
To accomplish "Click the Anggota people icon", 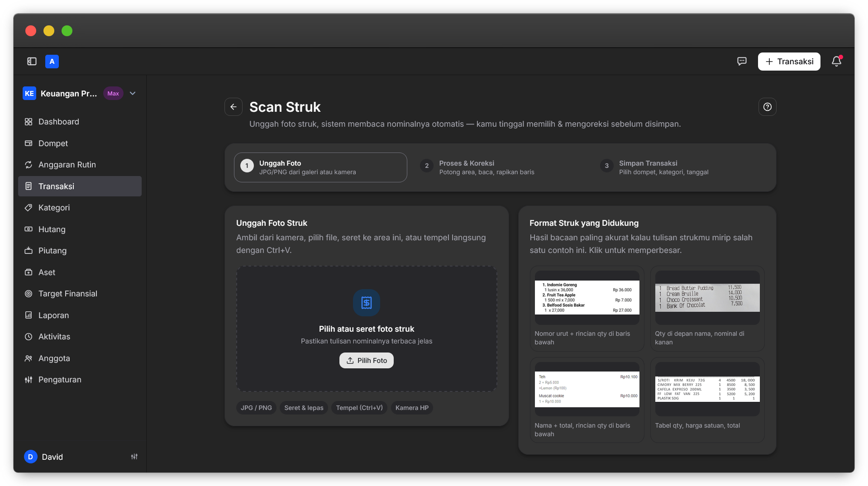I will [x=29, y=358].
